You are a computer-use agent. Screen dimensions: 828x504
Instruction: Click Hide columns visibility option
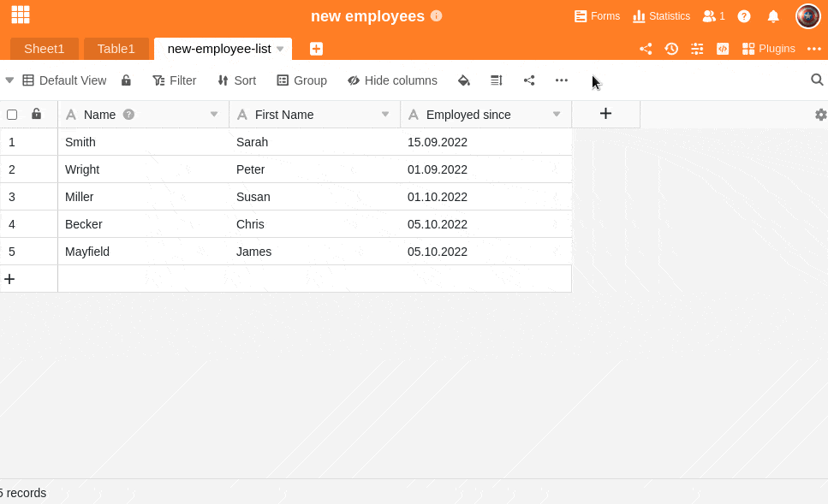pyautogui.click(x=392, y=80)
